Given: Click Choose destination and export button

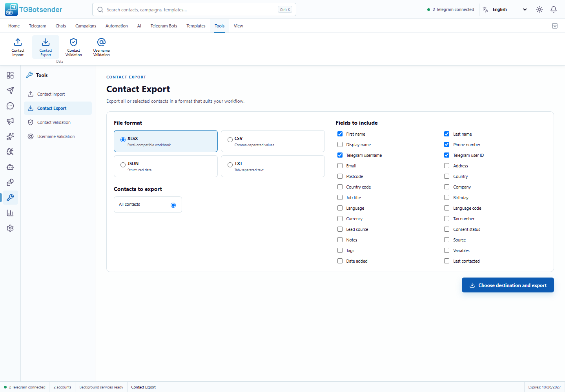Looking at the screenshot, I should point(508,285).
